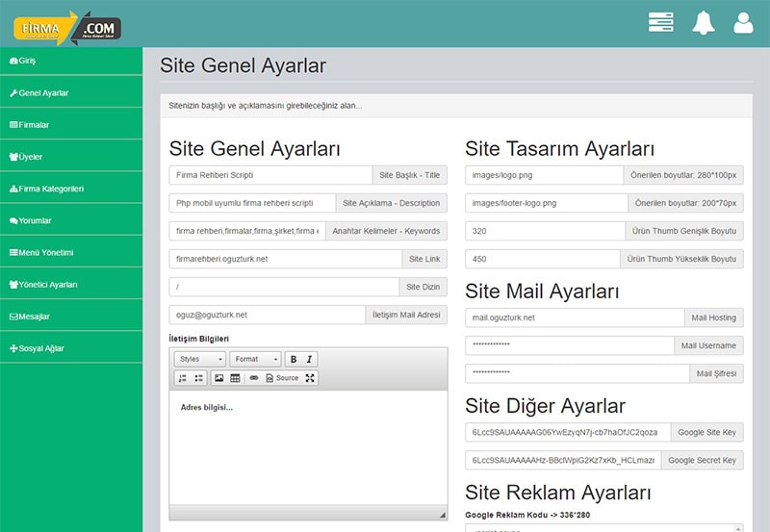Open Menü Yönetimi in sidebar

pos(71,252)
